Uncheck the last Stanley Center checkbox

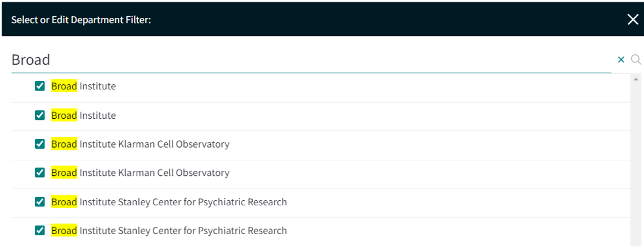coord(40,230)
